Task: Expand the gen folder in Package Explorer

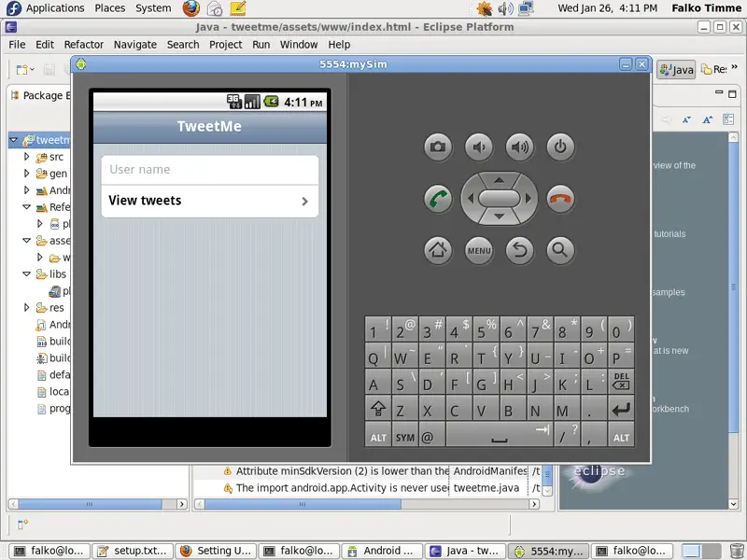Action: [x=27, y=174]
